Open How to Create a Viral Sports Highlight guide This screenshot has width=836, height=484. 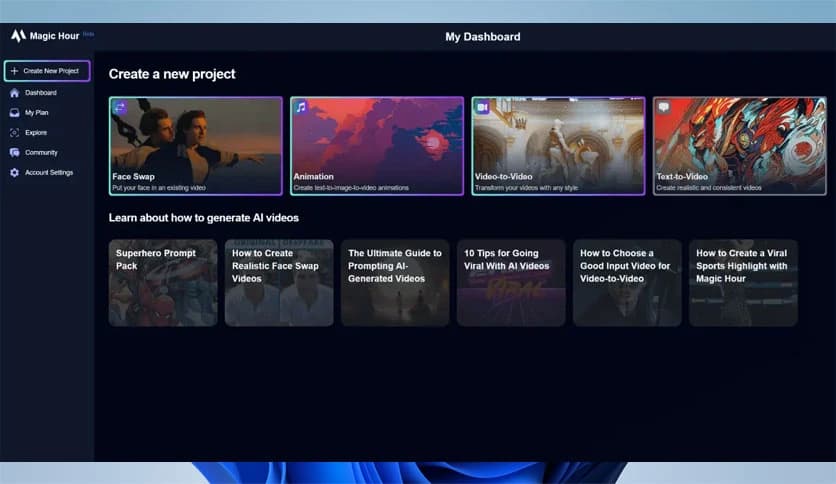pyautogui.click(x=743, y=283)
